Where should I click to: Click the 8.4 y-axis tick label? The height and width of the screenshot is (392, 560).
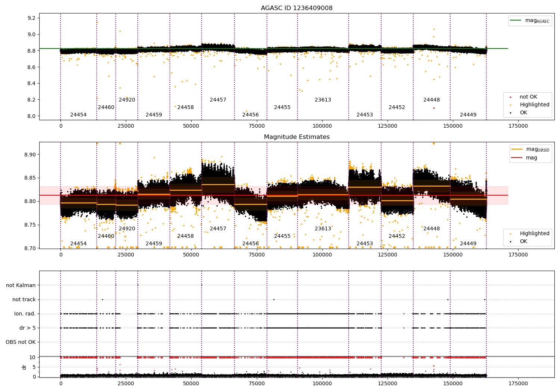32,84
